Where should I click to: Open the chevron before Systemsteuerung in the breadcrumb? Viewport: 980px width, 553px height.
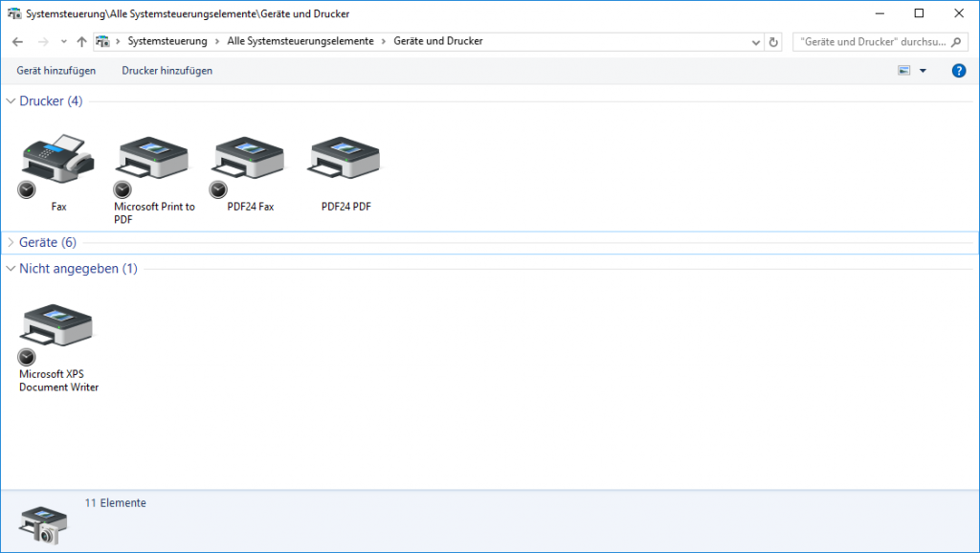(118, 42)
